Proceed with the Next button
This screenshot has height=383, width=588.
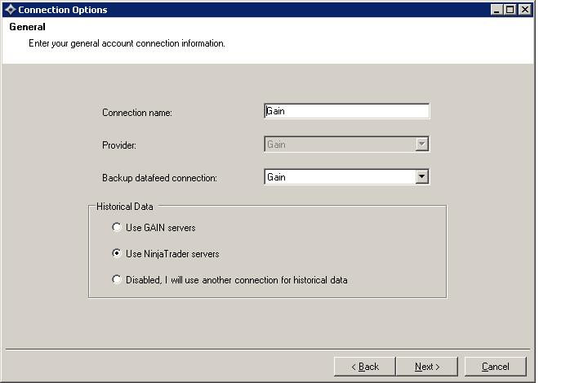427,367
